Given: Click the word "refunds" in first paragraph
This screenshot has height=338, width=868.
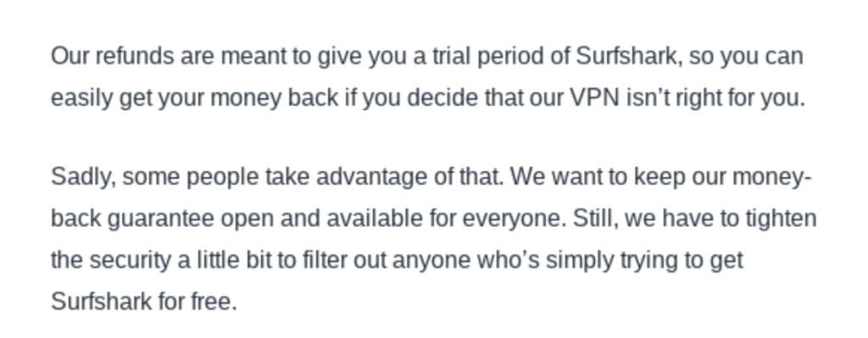Looking at the screenshot, I should (135, 57).
